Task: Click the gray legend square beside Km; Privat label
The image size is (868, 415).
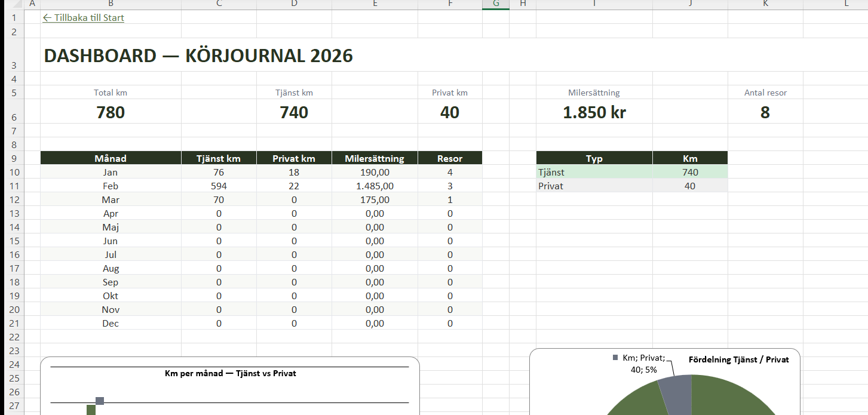Action: click(615, 358)
